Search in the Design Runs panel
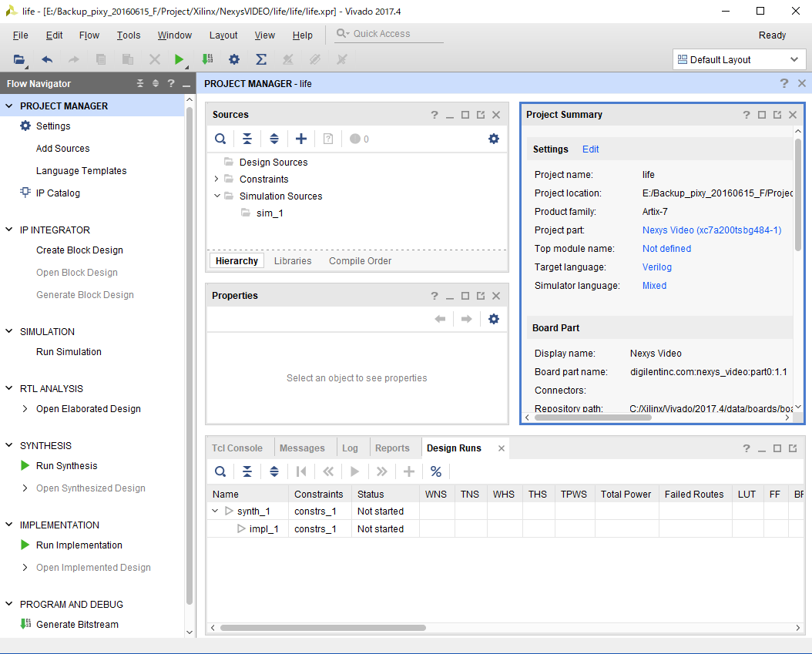Screen dimensions: 812x654 (x=220, y=471)
